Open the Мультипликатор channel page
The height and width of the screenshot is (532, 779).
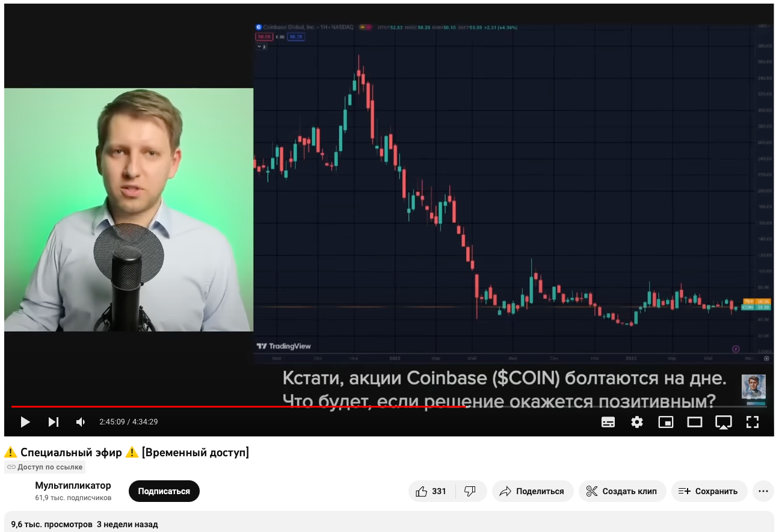click(73, 485)
